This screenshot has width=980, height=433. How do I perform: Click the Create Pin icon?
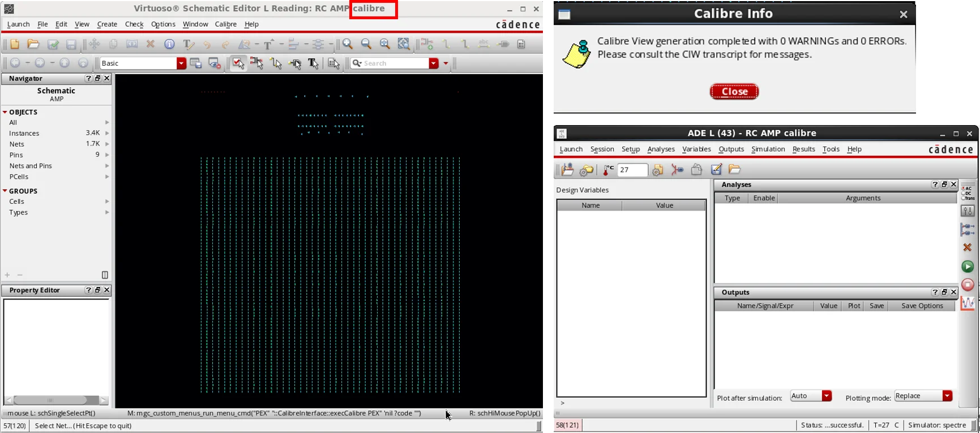click(x=503, y=44)
